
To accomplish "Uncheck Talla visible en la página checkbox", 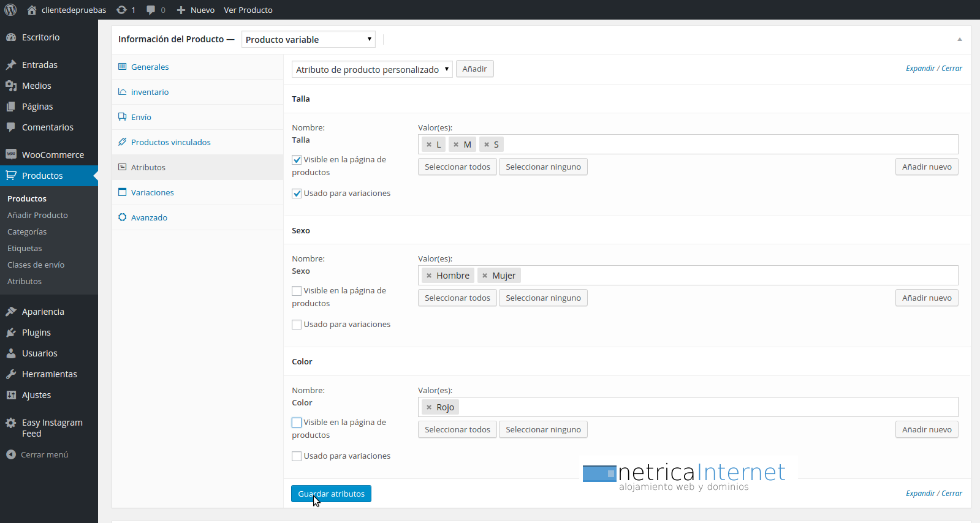I will click(x=297, y=160).
